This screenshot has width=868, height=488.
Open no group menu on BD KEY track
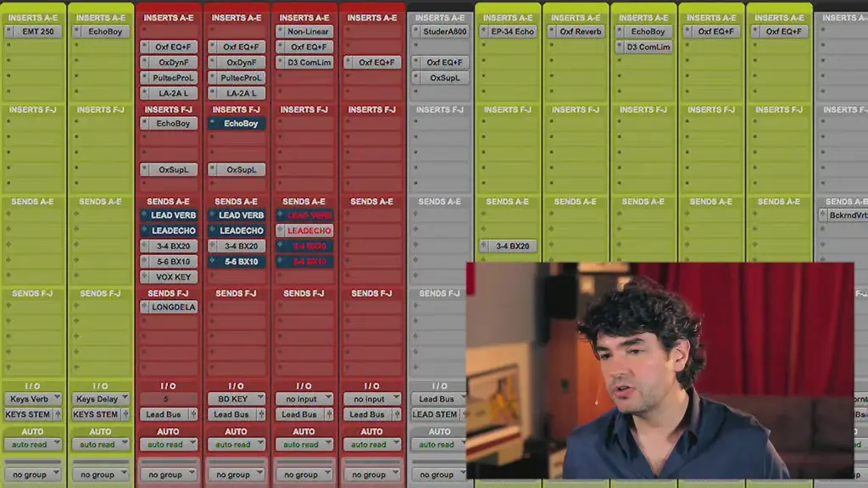click(236, 474)
